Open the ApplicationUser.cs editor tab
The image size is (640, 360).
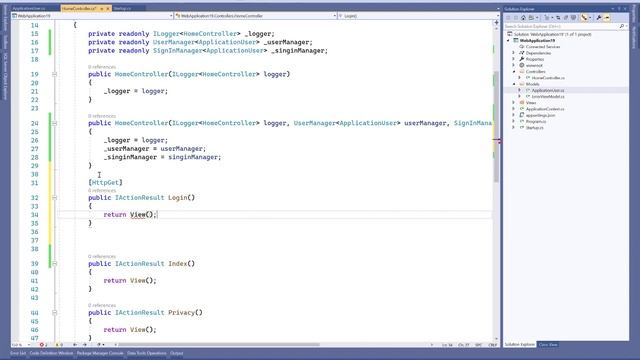point(29,8)
